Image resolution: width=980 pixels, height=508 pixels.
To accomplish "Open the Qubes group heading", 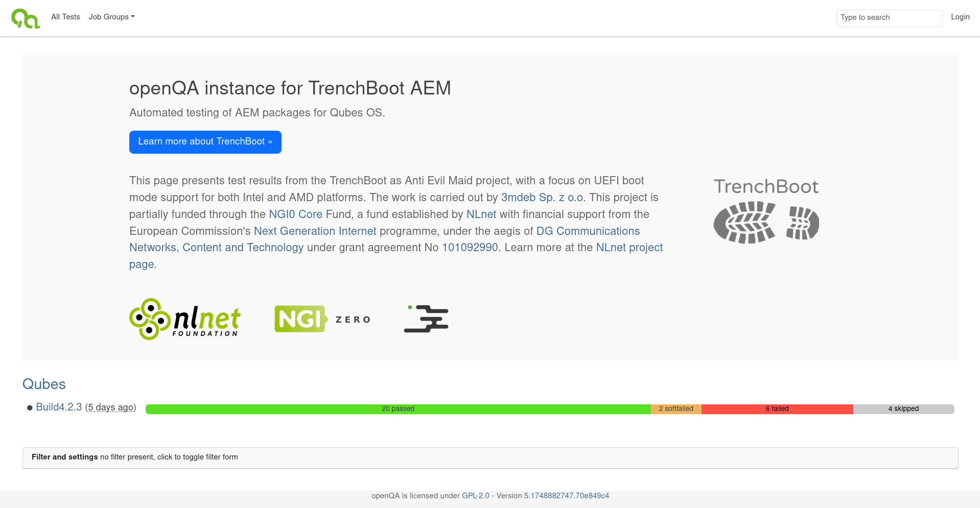I will 43,384.
